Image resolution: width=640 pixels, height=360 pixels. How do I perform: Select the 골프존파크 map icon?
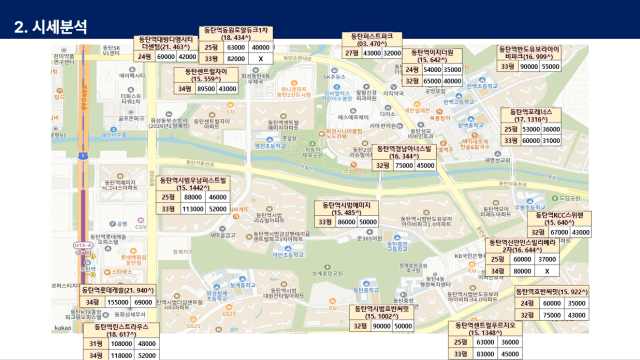pos(131,112)
